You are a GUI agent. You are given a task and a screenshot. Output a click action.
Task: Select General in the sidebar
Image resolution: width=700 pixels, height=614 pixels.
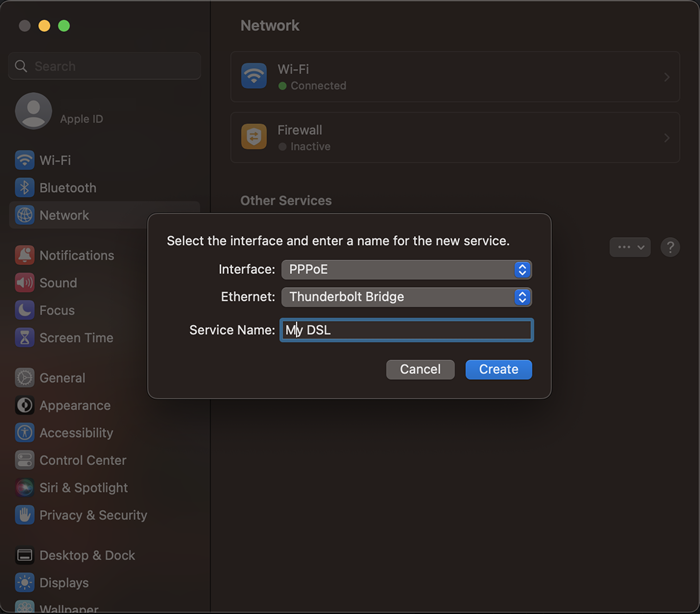[62, 378]
